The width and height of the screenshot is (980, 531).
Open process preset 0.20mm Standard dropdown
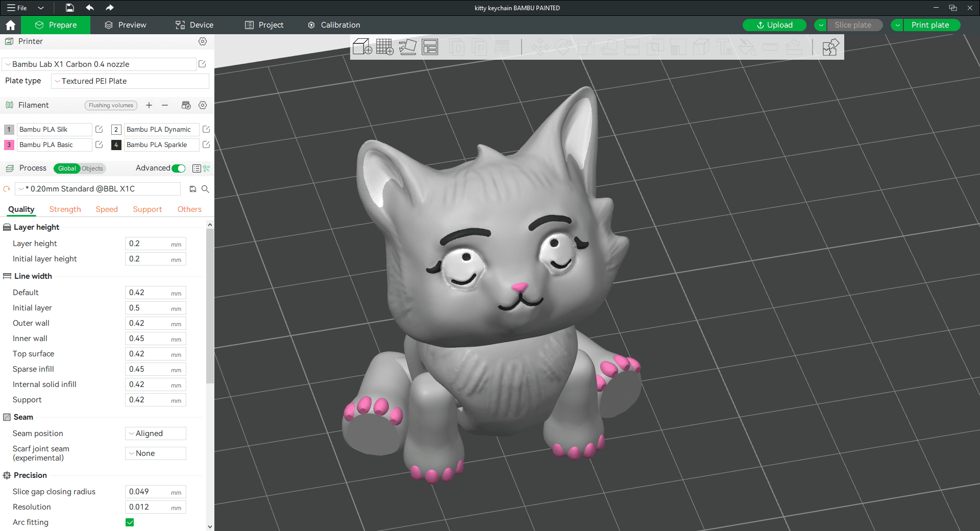(x=97, y=189)
